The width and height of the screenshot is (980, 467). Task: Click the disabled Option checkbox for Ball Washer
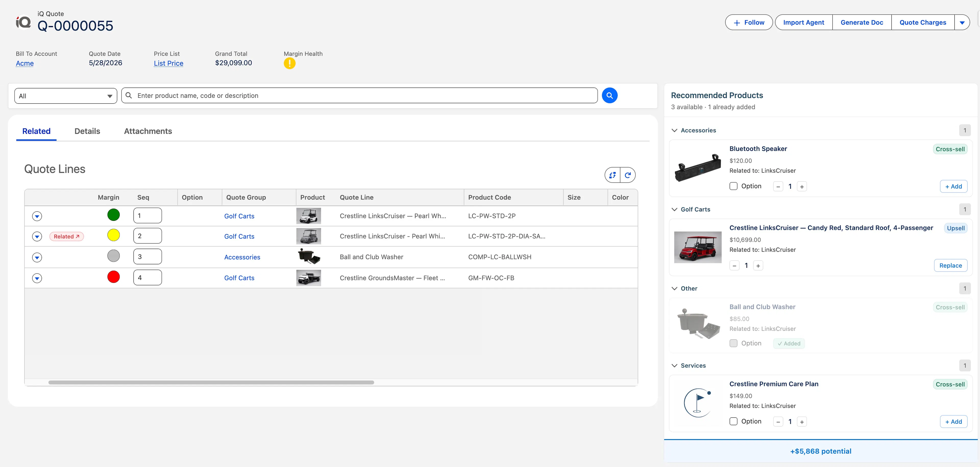733,343
